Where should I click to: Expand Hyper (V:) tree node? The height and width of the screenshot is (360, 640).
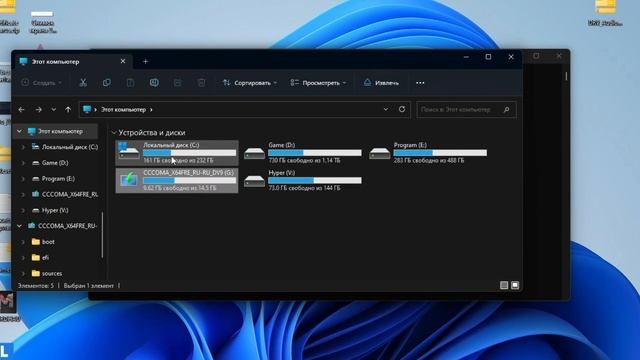tap(23, 211)
